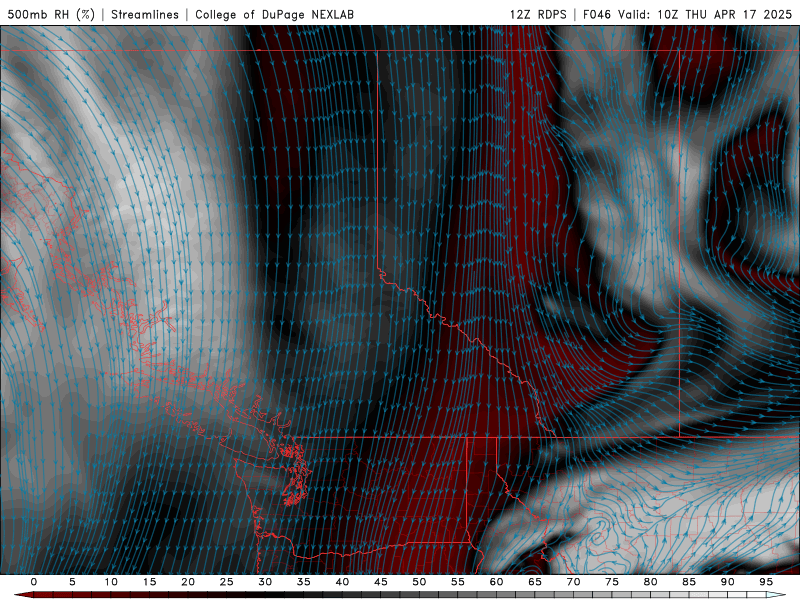Click the colorbar label '50'
This screenshot has width=800, height=600.
tap(419, 582)
